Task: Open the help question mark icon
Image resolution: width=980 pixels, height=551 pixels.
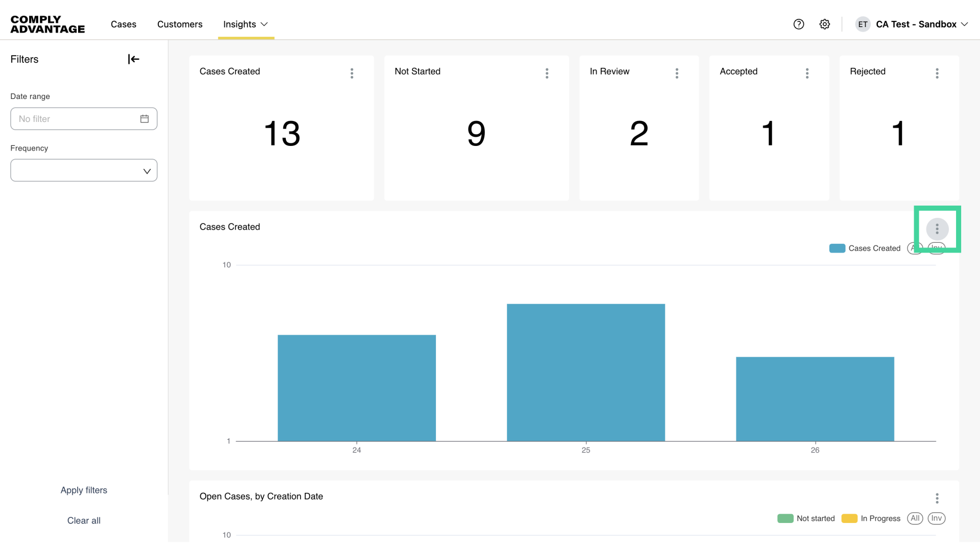Action: coord(798,24)
